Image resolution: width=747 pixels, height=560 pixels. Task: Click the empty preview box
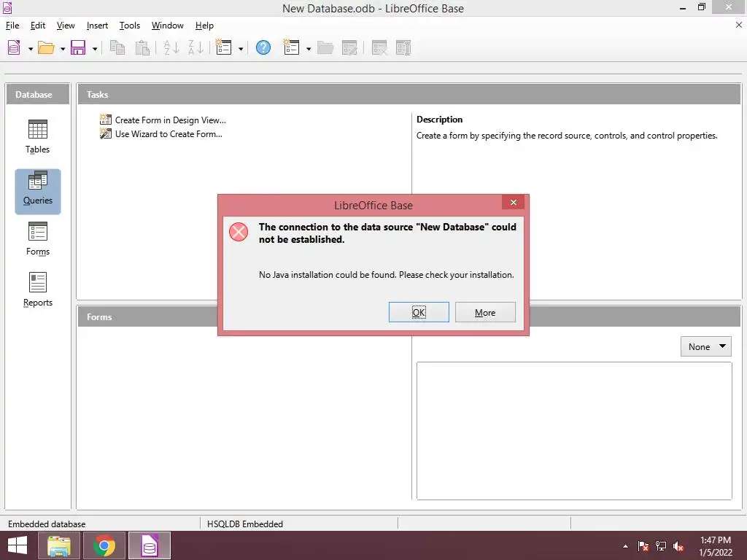(x=574, y=430)
